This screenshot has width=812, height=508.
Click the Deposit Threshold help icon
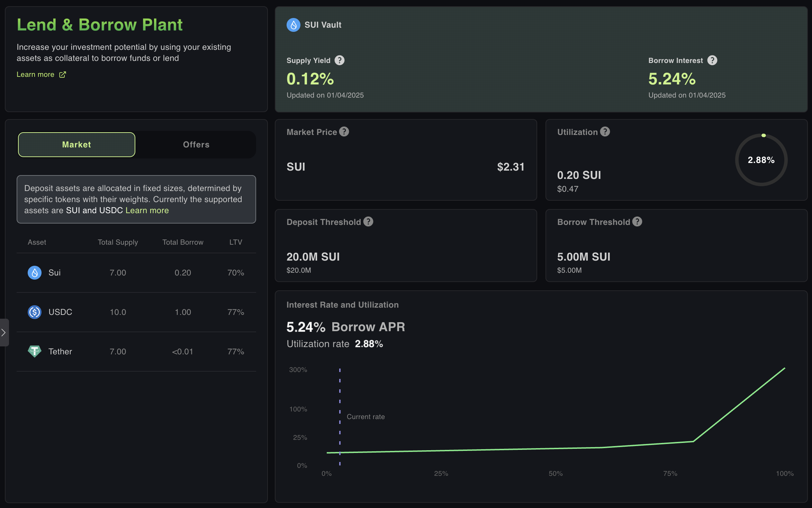point(368,222)
